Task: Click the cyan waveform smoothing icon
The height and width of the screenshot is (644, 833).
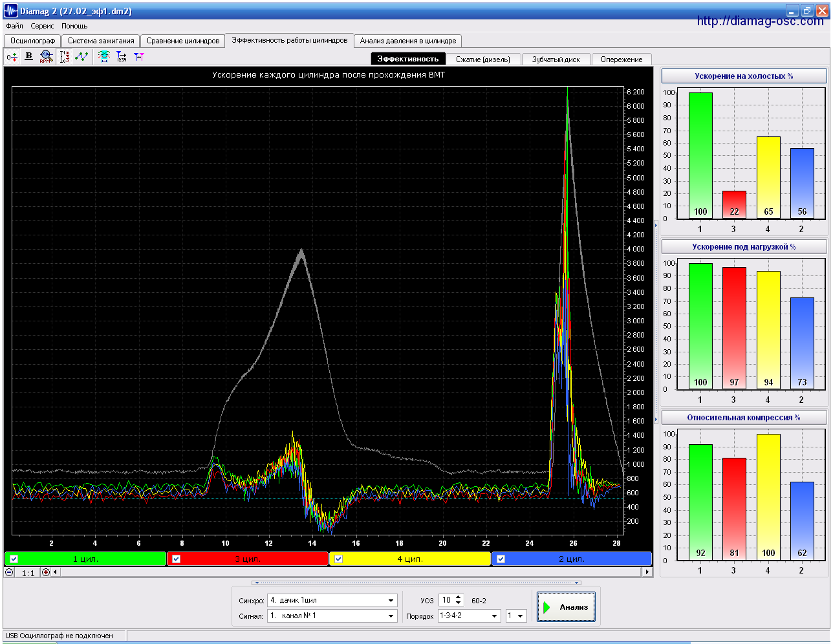Action: tap(104, 57)
